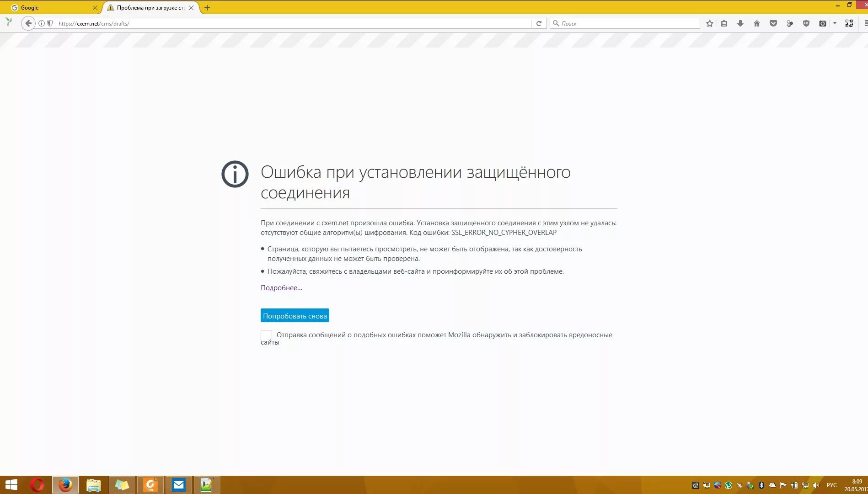Open the Windows Start button
Image resolution: width=868 pixels, height=494 pixels.
coord(11,485)
